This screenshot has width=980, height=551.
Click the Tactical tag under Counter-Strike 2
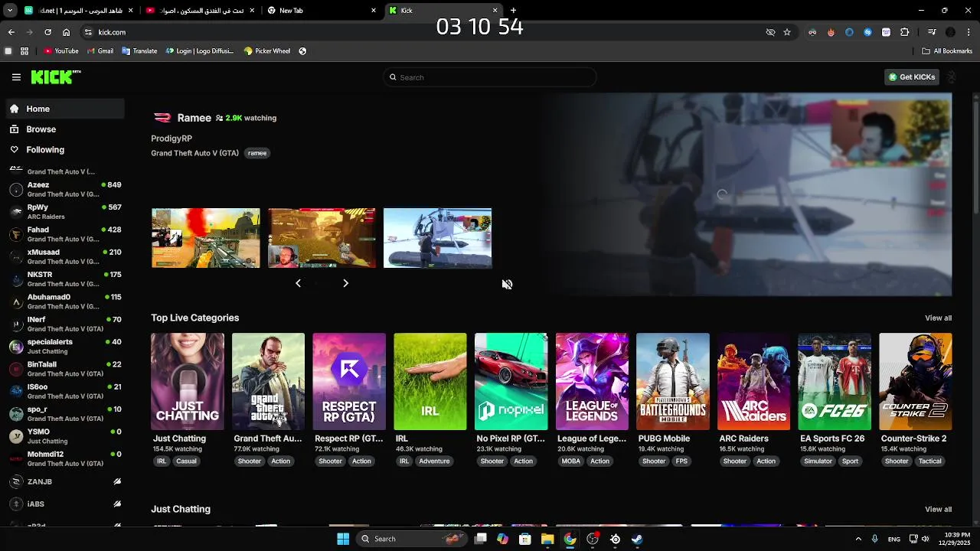tap(929, 461)
